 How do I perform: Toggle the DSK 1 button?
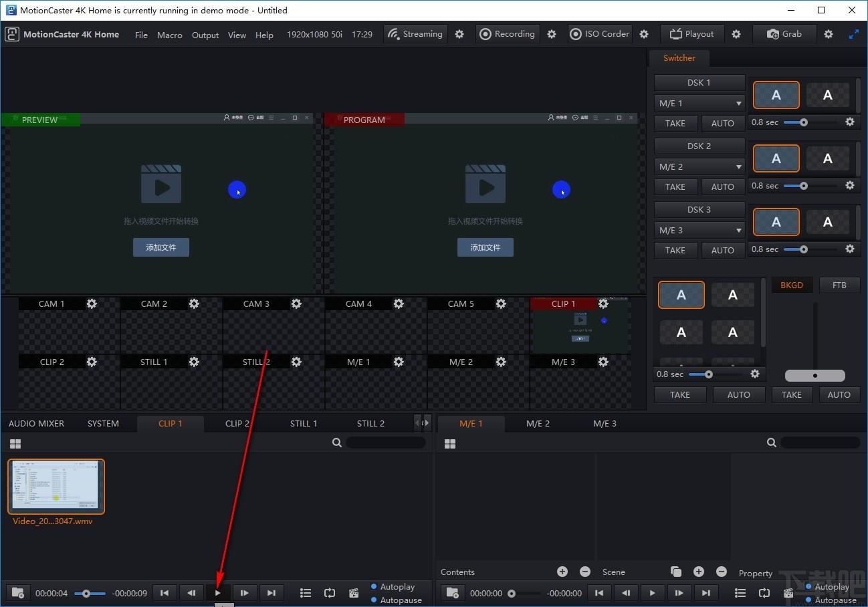click(x=699, y=82)
